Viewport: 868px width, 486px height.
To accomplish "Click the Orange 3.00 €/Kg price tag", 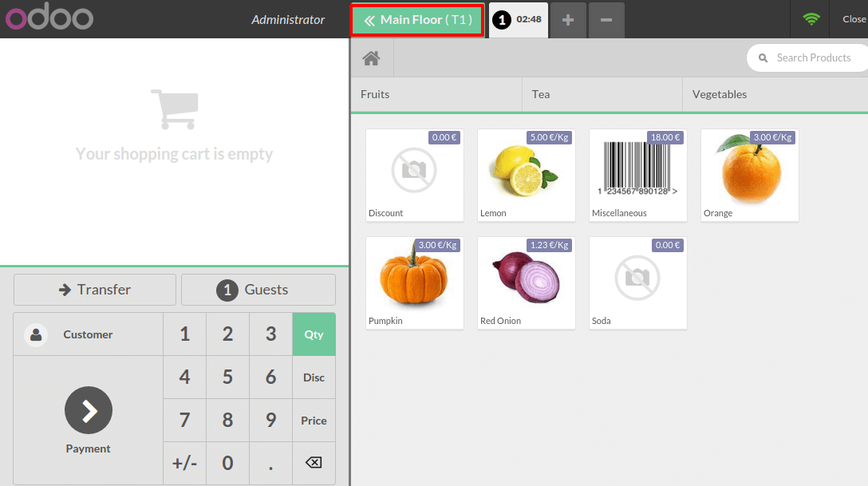I will [x=773, y=137].
